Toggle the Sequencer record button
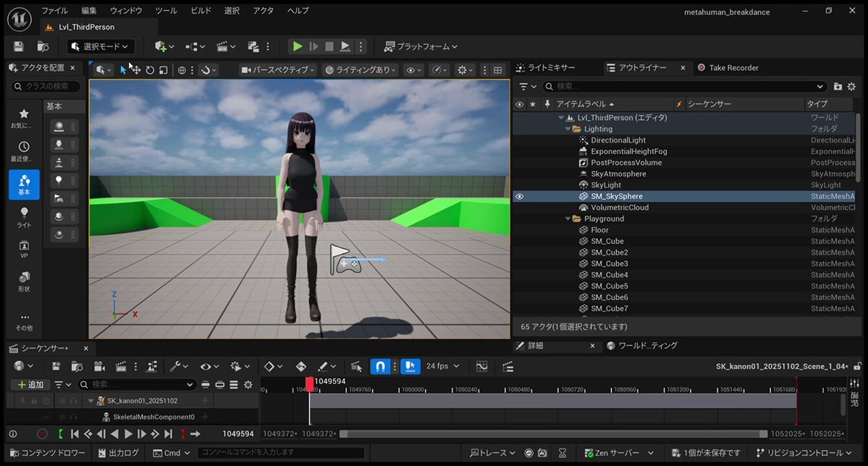 pos(42,434)
